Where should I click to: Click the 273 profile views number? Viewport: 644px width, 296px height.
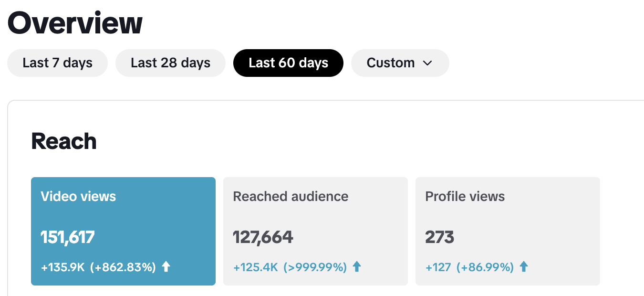pyautogui.click(x=439, y=237)
